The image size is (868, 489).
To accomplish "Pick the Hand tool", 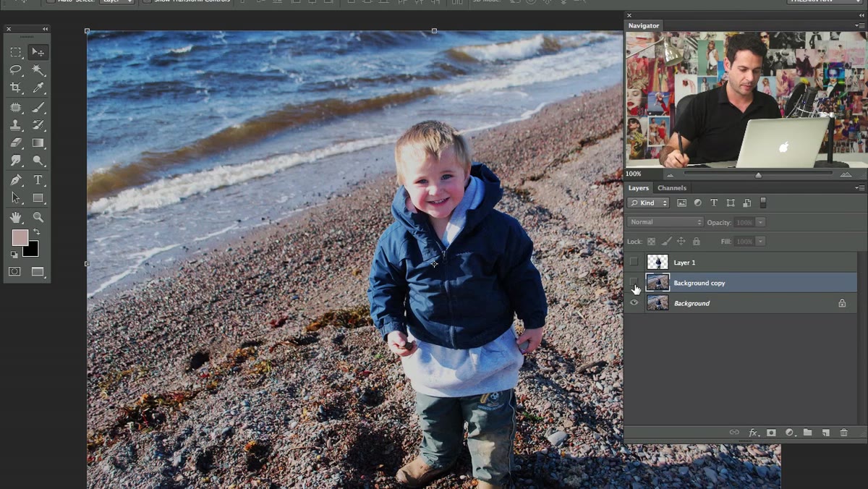I will [15, 217].
